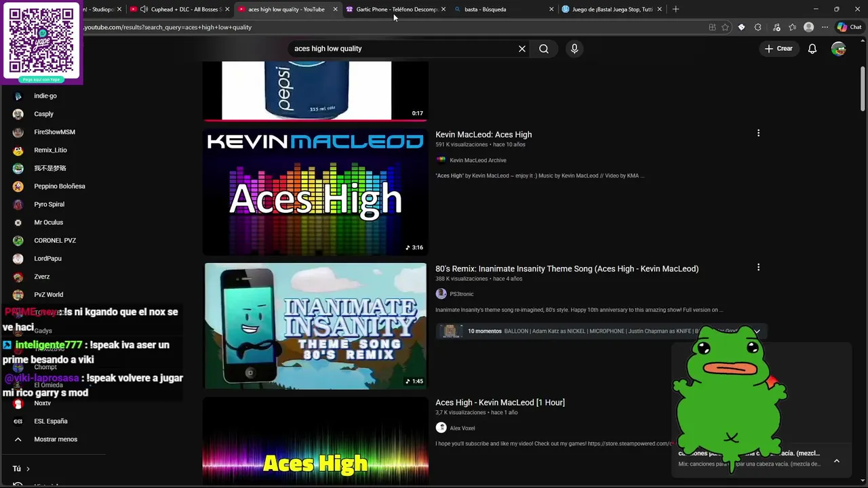The image size is (868, 488).
Task: Expand the mini player queue chevron
Action: point(836,461)
